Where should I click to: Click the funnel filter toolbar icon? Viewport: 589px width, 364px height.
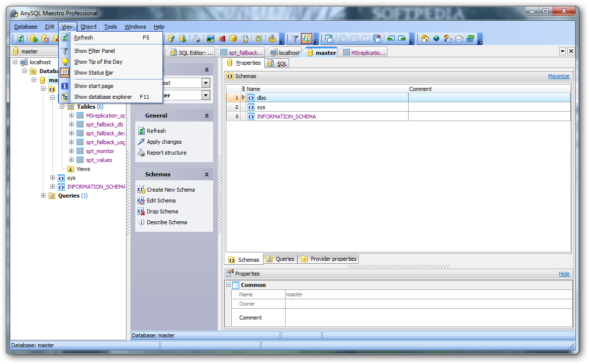(x=295, y=39)
